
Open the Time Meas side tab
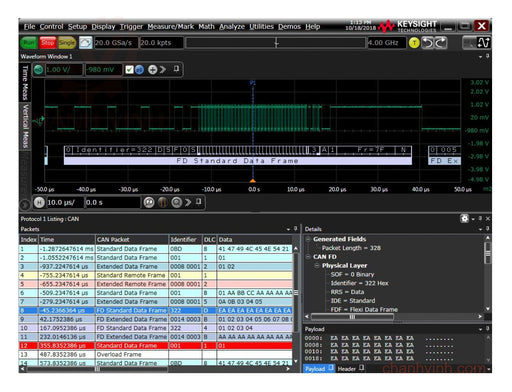[x=25, y=82]
